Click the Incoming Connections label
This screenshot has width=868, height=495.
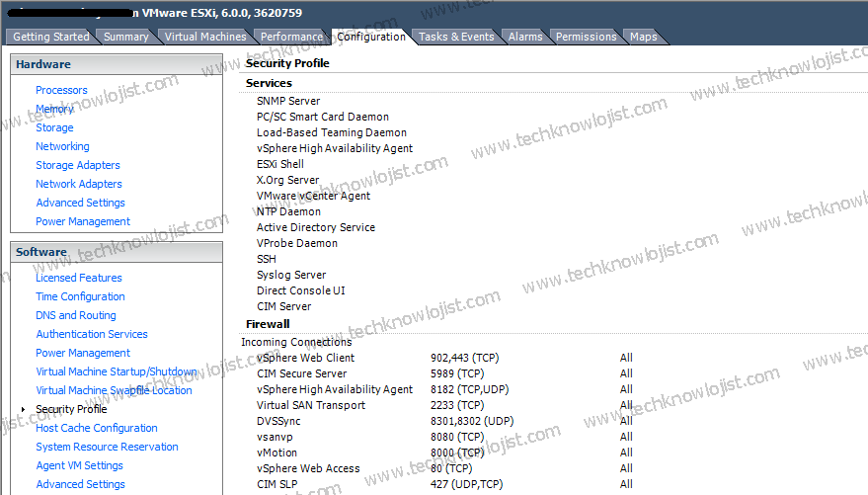pyautogui.click(x=296, y=342)
